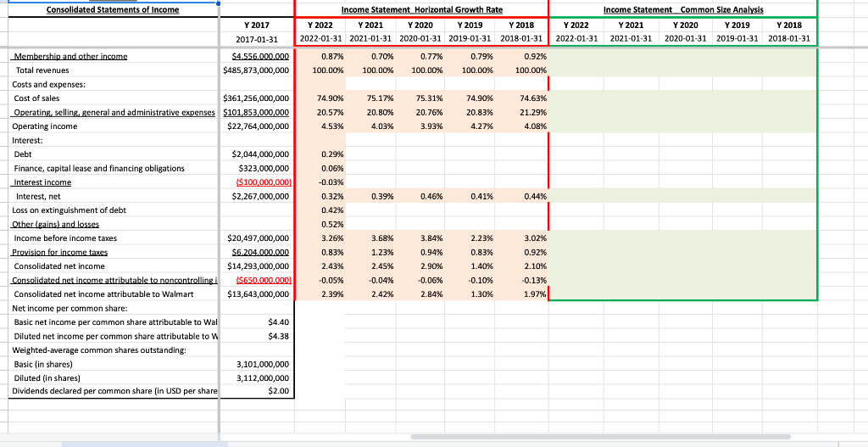This screenshot has width=868, height=447.
Task: Select the Weighted-average common shares outstanding label
Action: (99, 350)
